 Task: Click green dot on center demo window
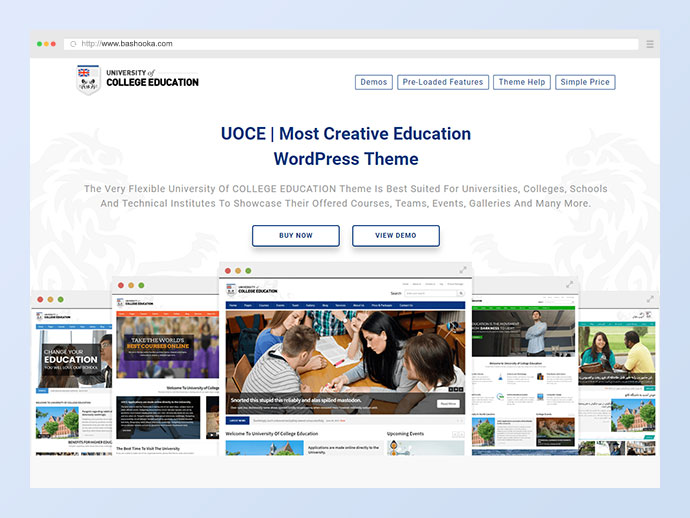pos(248,271)
